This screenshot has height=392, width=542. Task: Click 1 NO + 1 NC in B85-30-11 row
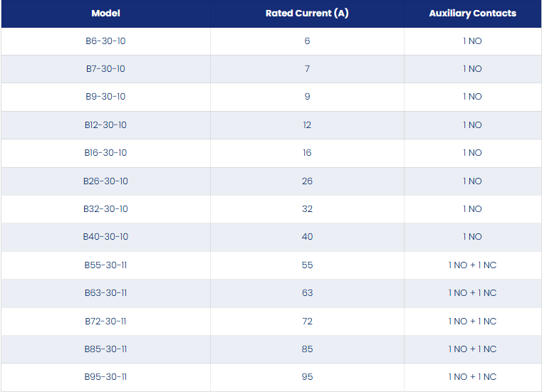(472, 349)
